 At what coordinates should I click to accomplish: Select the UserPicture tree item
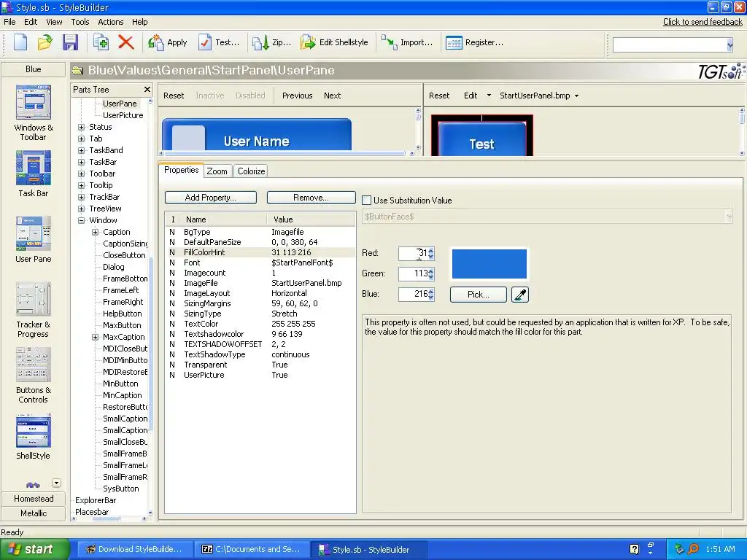[123, 115]
